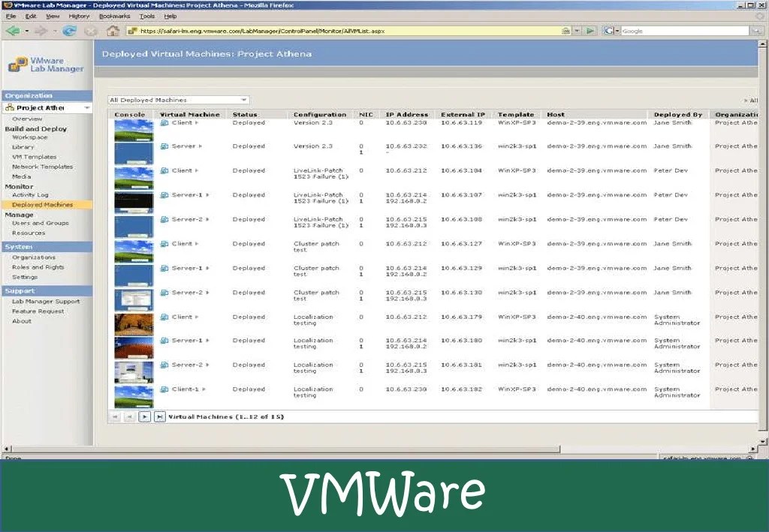Open Resources in the sidebar
The height and width of the screenshot is (532, 769).
29,233
